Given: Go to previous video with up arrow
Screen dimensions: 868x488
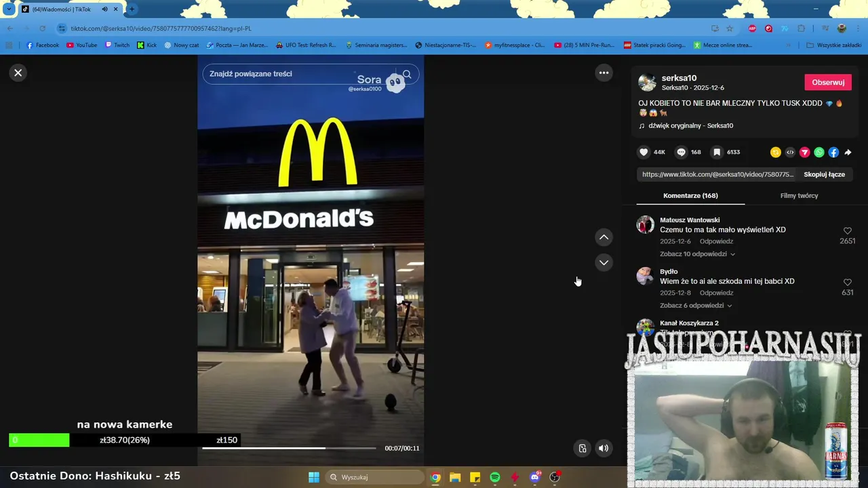Looking at the screenshot, I should (x=604, y=237).
